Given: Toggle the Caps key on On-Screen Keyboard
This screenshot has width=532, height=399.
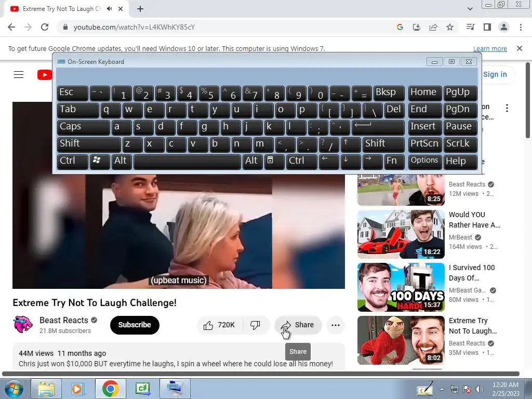Looking at the screenshot, I should tap(84, 127).
